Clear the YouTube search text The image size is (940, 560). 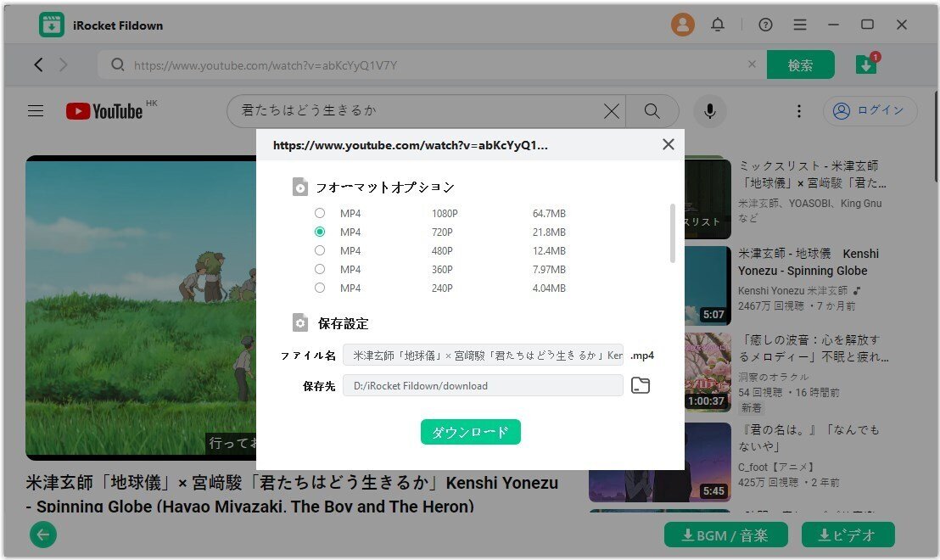(611, 111)
